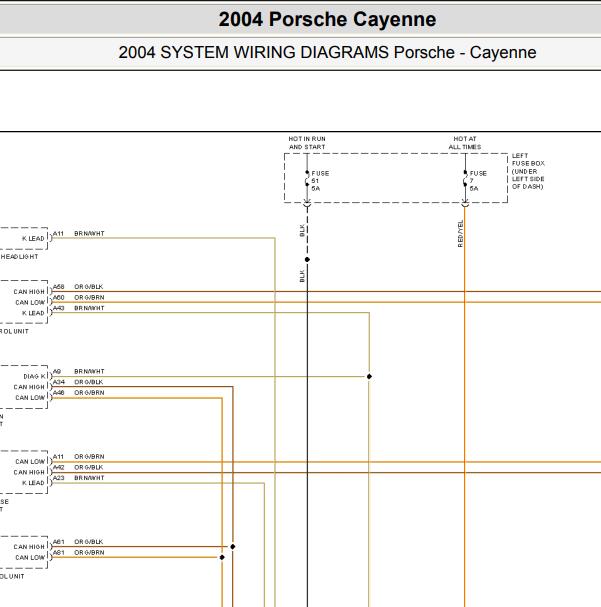This screenshot has height=607, width=601.
Task: Click the splice dot on the A34 ORG/BLK wire
Action: click(233, 547)
